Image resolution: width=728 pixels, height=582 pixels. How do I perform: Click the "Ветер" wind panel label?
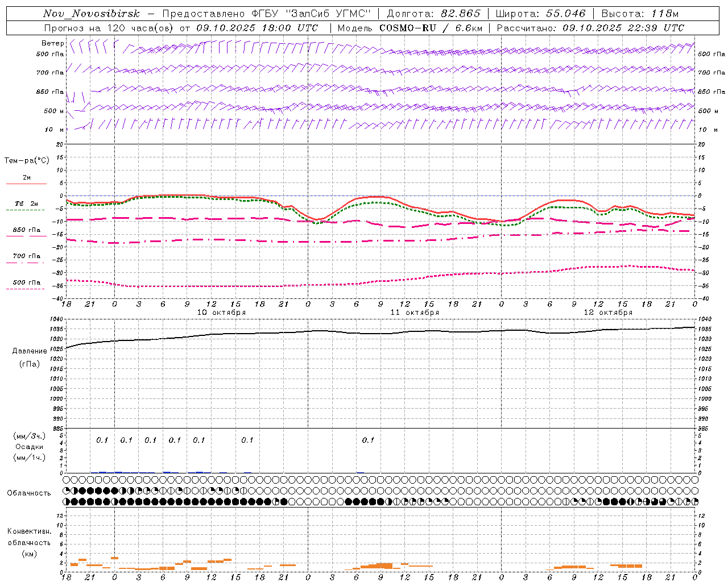53,43
